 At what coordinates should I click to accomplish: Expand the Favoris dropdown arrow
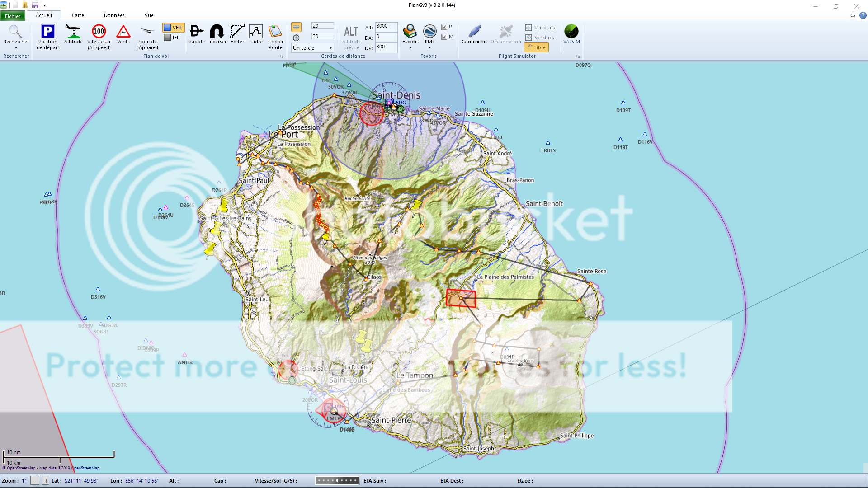coord(410,48)
